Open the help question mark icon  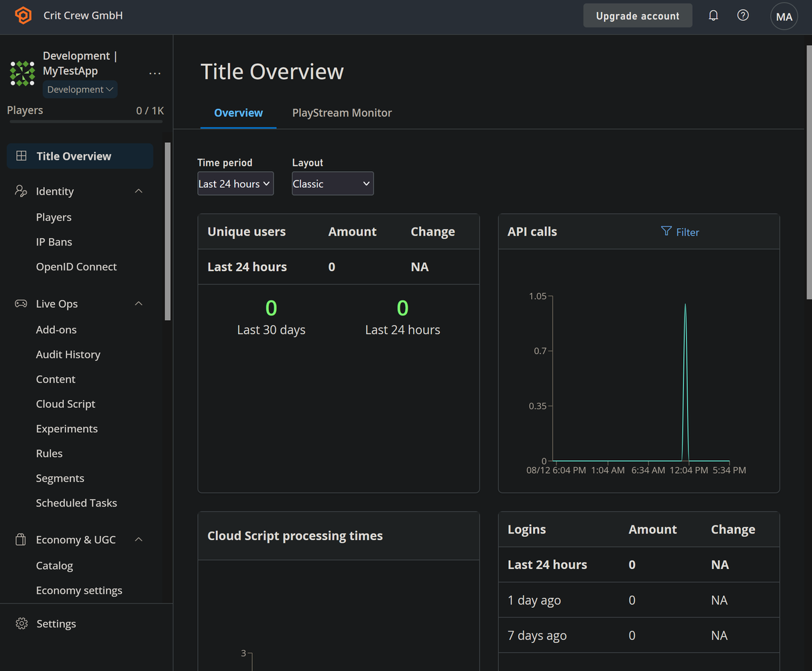click(x=743, y=15)
